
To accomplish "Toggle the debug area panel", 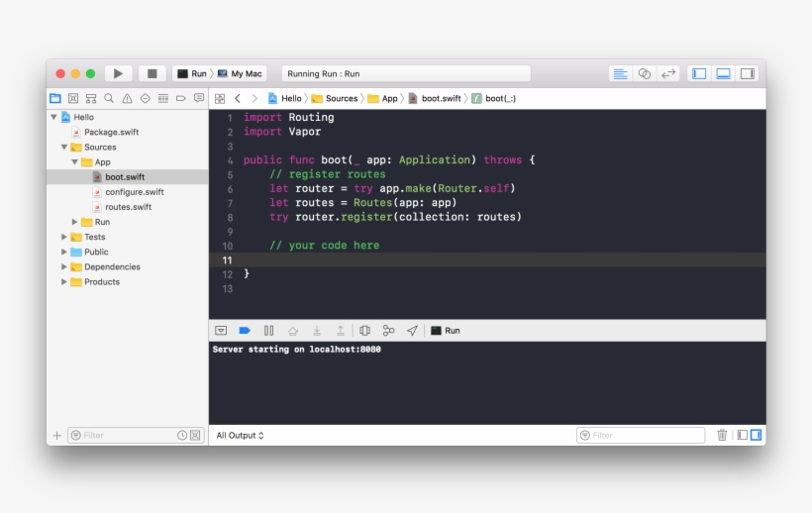I will click(724, 73).
